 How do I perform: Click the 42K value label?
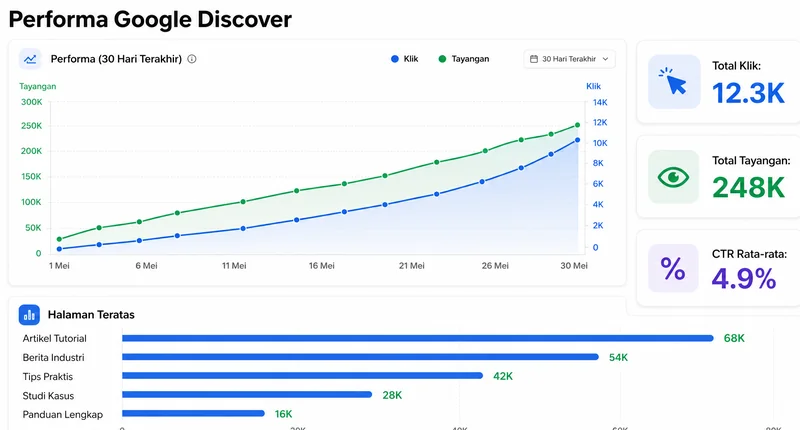click(x=503, y=376)
